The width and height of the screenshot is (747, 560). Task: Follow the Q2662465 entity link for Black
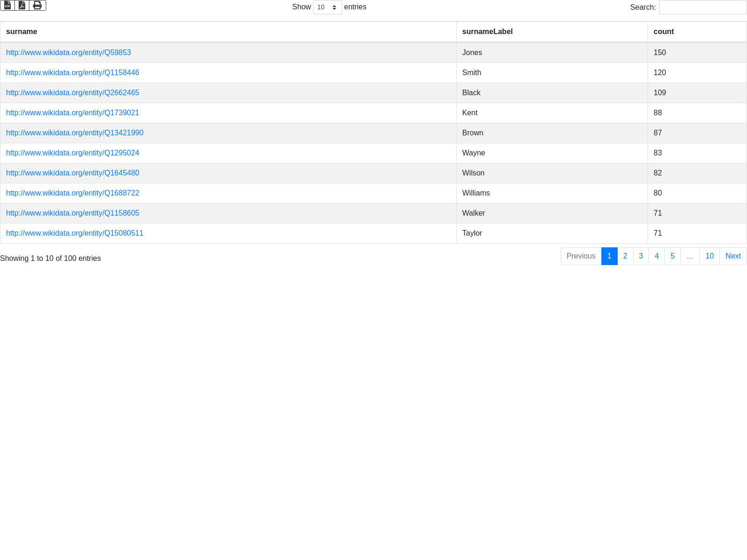click(x=72, y=93)
